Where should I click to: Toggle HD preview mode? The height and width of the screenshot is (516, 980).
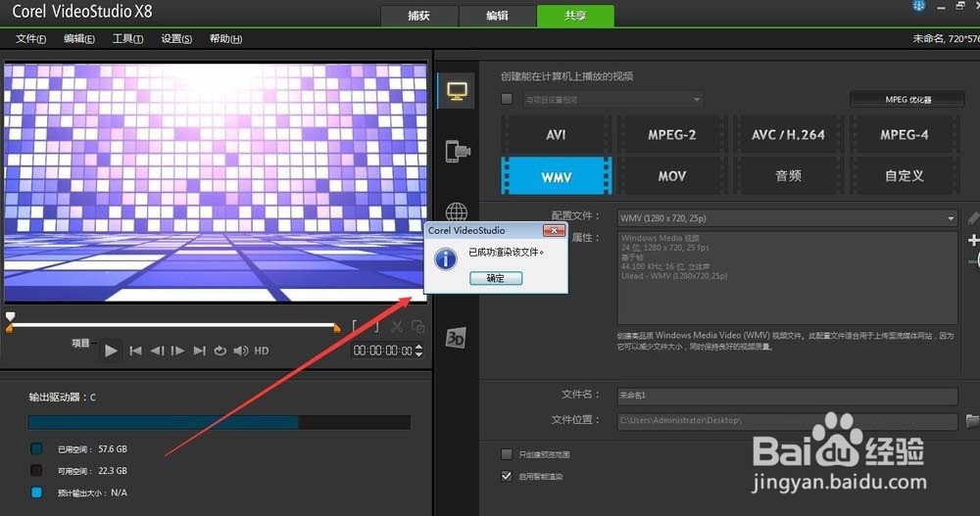pos(262,351)
